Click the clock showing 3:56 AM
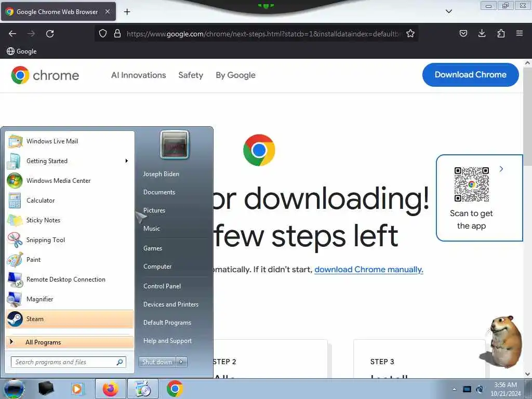532x399 pixels. [506, 385]
